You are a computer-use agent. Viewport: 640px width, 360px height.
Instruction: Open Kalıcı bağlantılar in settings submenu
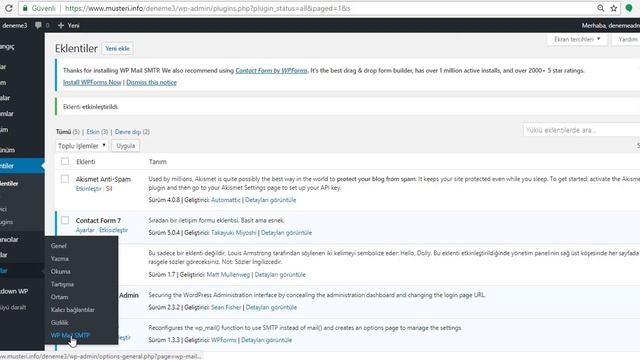(x=73, y=309)
